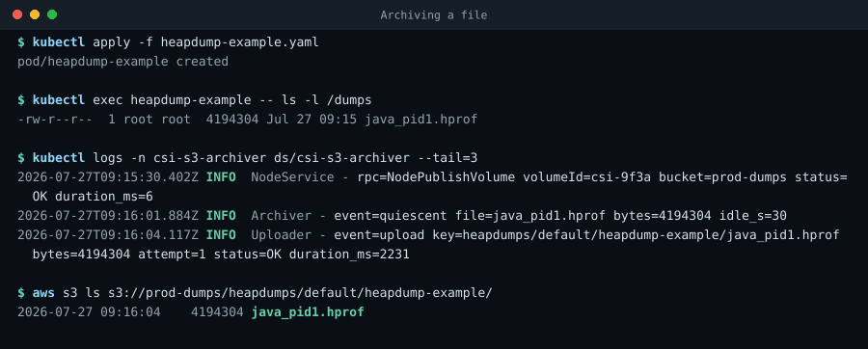Click java_pid1.hprof in the ls -l output
Screen dimensions: 868x349
point(420,120)
